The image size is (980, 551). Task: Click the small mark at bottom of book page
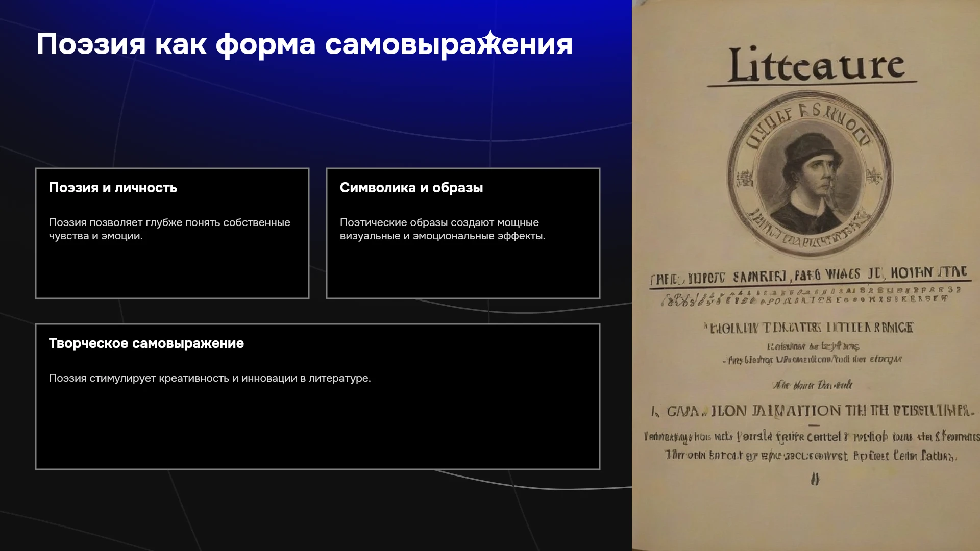[x=815, y=479]
